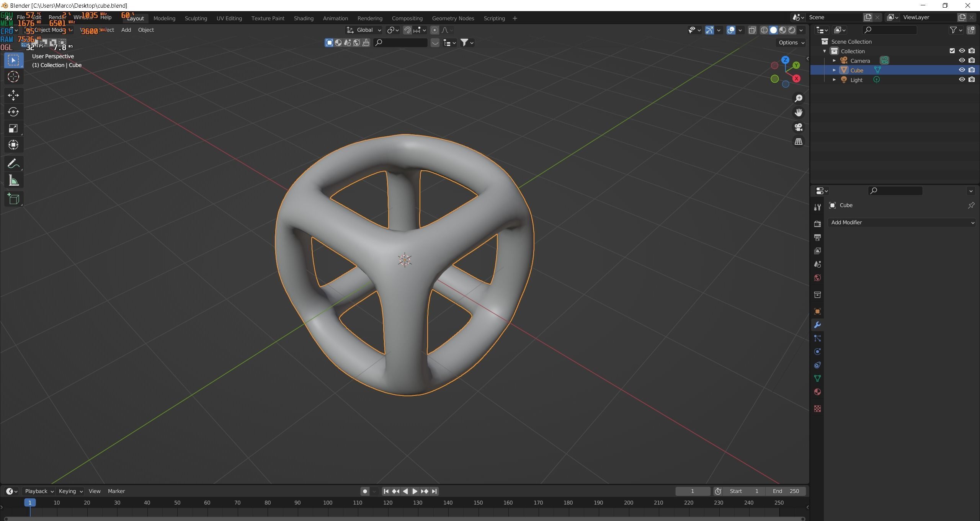The height and width of the screenshot is (521, 980).
Task: Click the Options button in viewport
Action: click(x=791, y=42)
